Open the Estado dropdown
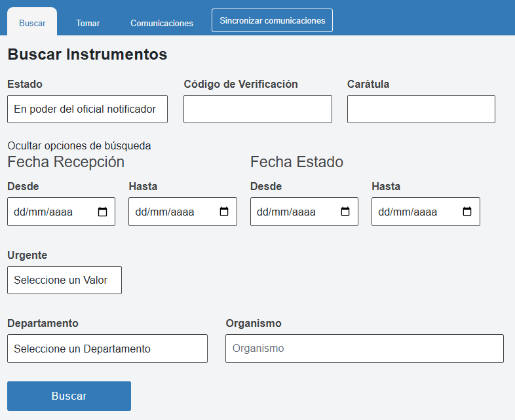The height and width of the screenshot is (420, 515). pos(87,109)
